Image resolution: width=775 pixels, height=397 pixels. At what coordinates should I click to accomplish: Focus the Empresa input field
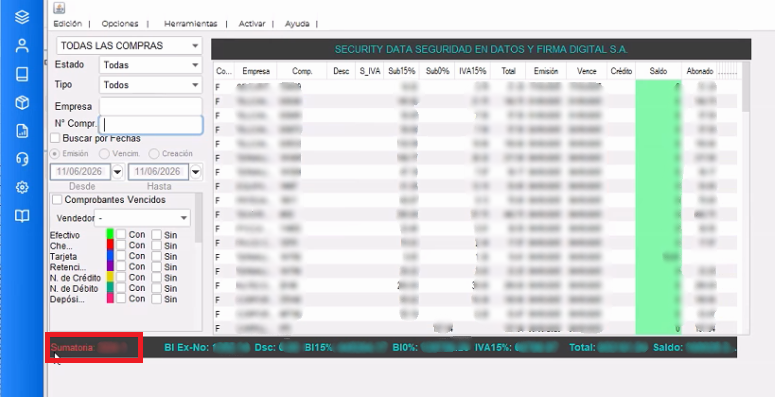(150, 106)
